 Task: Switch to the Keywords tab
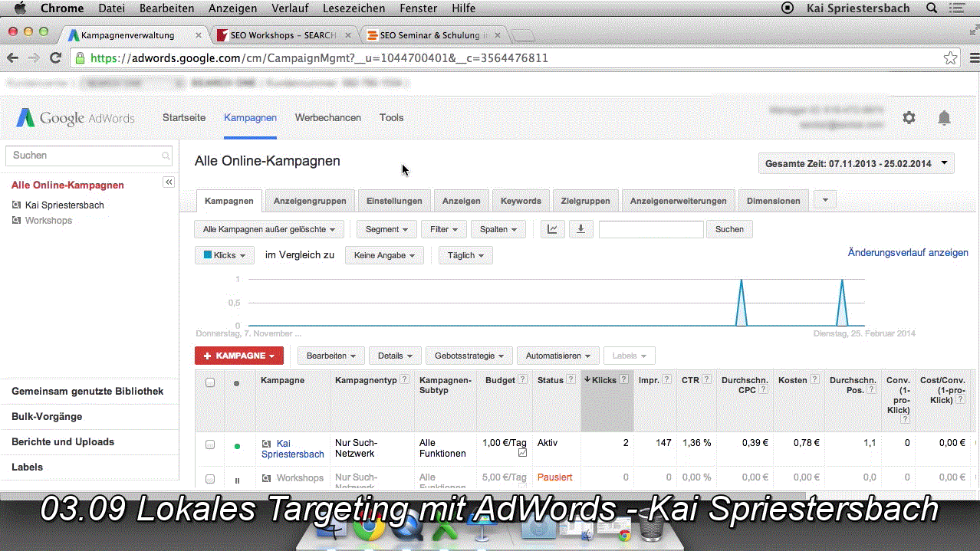521,201
